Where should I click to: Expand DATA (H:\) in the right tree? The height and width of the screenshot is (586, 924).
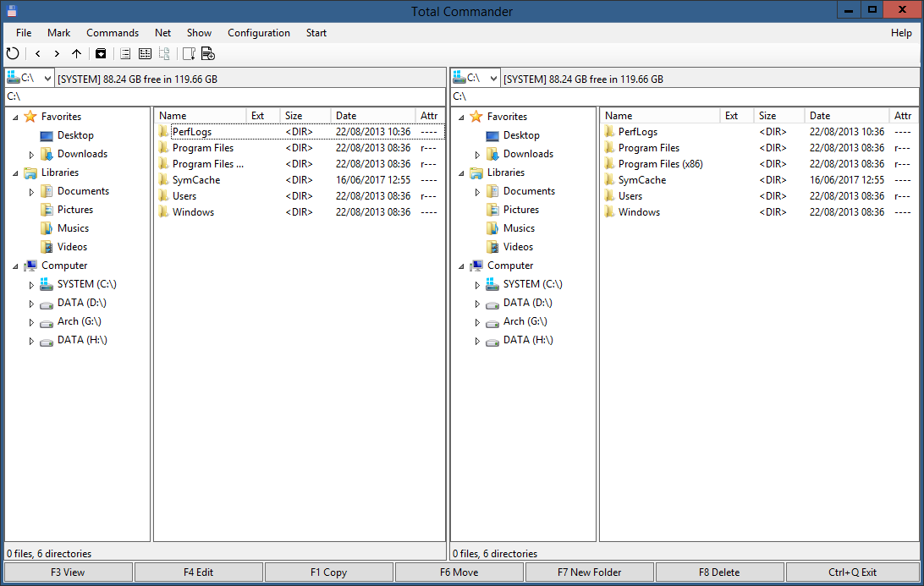[477, 341]
